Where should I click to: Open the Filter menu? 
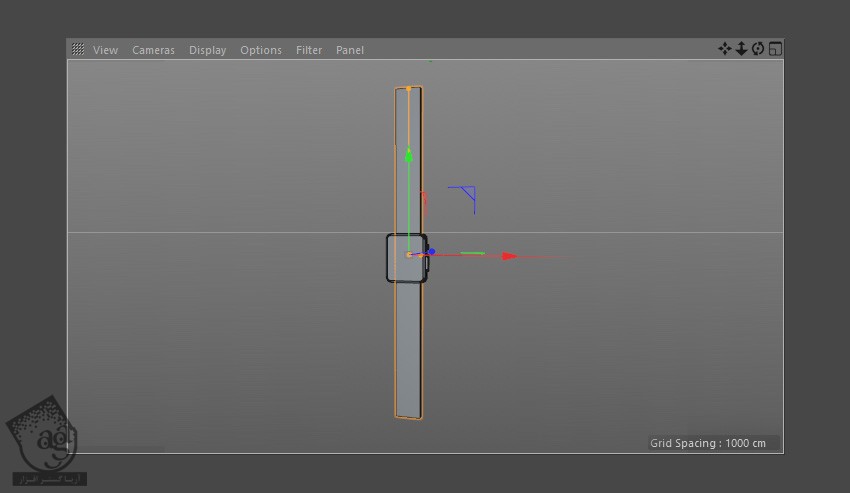point(309,50)
